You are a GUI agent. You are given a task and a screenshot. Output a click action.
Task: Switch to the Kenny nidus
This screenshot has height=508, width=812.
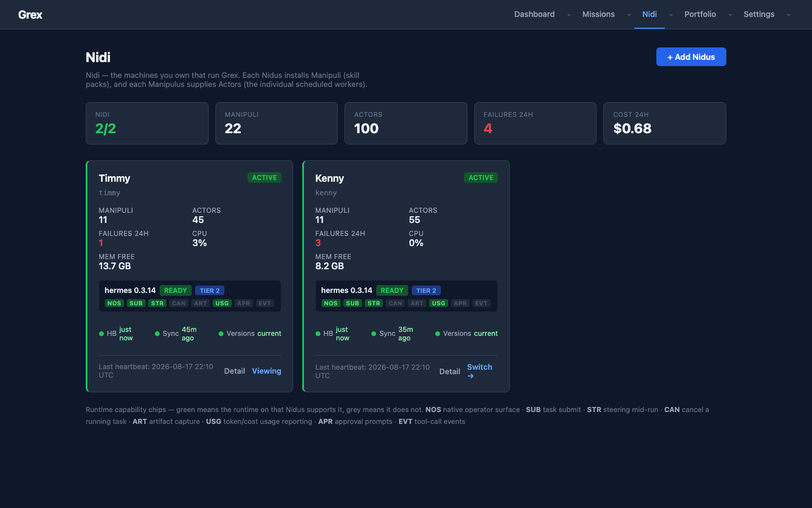pyautogui.click(x=479, y=371)
